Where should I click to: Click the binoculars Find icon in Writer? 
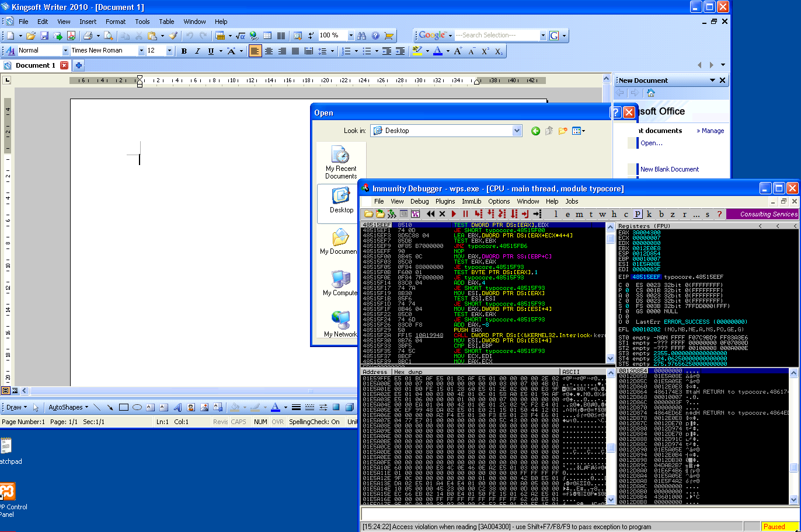click(x=361, y=36)
